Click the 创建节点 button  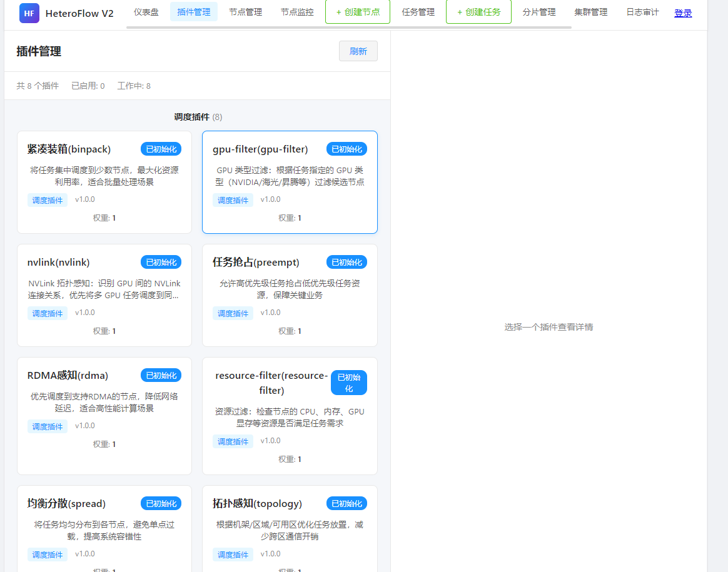click(357, 11)
